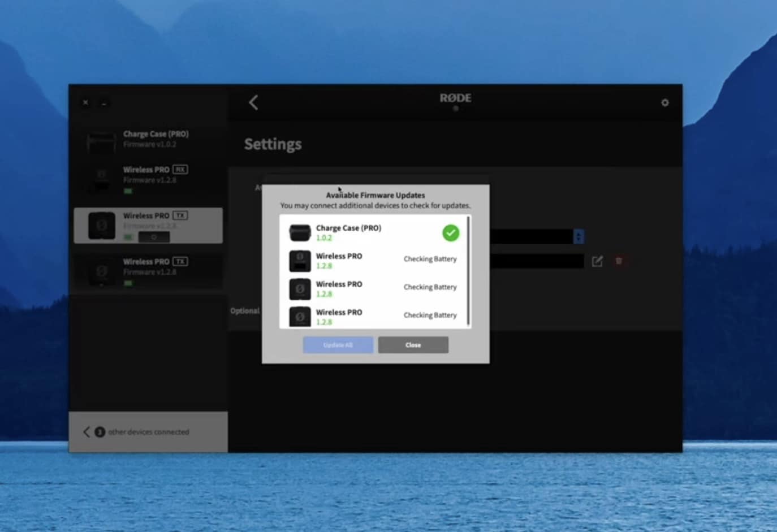Close the RØDE window with the X button
This screenshot has width=777, height=532.
pos(85,102)
